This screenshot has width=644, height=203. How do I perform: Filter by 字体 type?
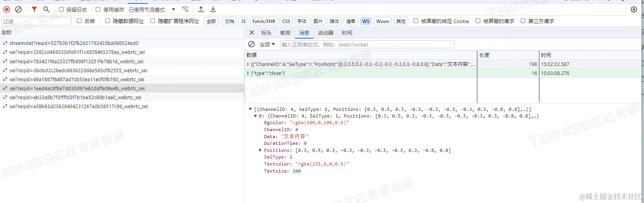tap(302, 21)
